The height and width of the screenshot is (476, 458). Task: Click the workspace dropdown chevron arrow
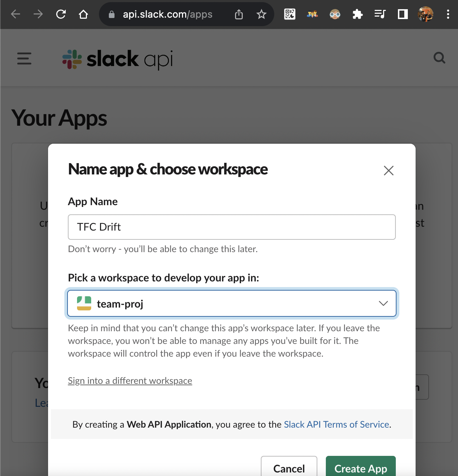coord(383,303)
